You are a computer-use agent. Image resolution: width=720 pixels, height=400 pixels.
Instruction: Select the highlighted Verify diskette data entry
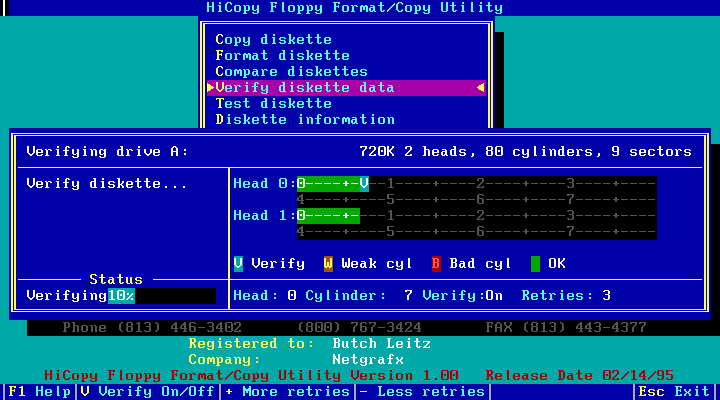(346, 88)
